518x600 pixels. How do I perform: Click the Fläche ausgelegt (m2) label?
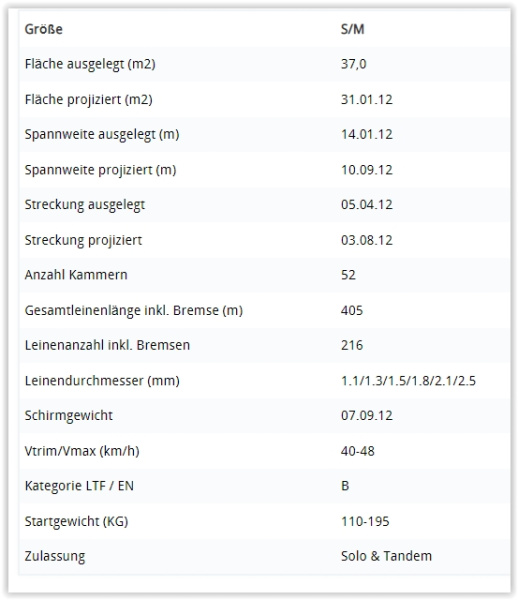pyautogui.click(x=90, y=64)
